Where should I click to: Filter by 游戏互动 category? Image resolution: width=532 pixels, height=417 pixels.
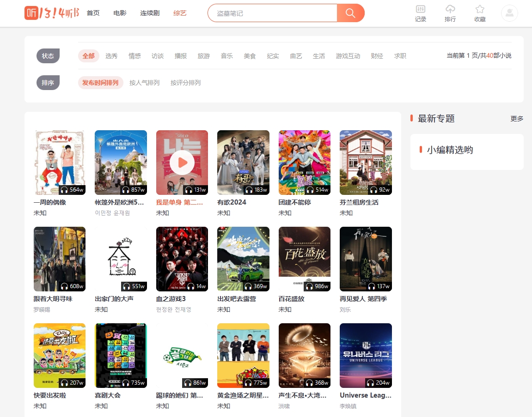coord(348,56)
